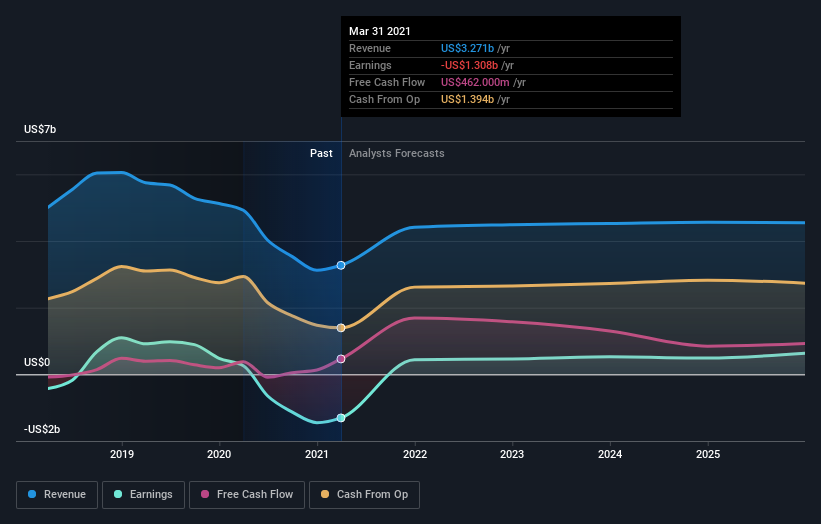Viewport: 821px width, 524px height.
Task: Click the US$3.271b revenue value in tooltip
Action: [x=467, y=48]
